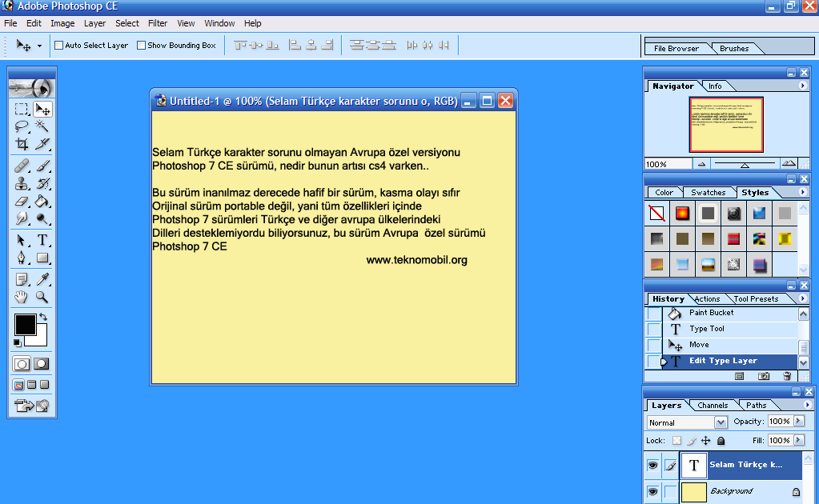Viewport: 819px width, 504px height.
Task: Switch to Quick Mask mode
Action: point(42,364)
